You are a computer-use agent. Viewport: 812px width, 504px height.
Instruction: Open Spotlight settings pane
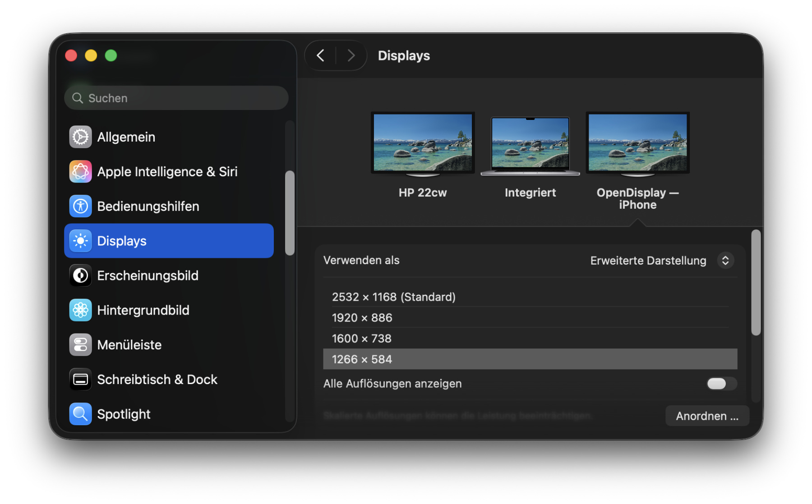pos(169,414)
